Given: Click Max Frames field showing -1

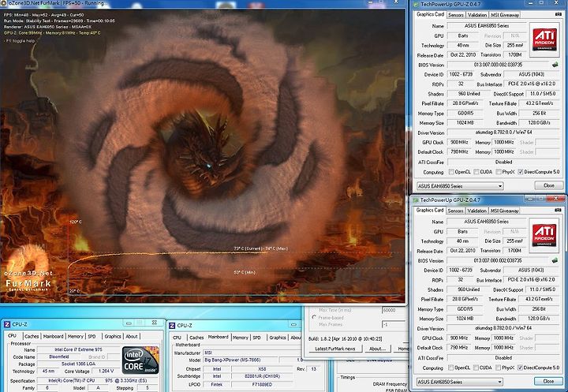Looking at the screenshot, I should (393, 324).
